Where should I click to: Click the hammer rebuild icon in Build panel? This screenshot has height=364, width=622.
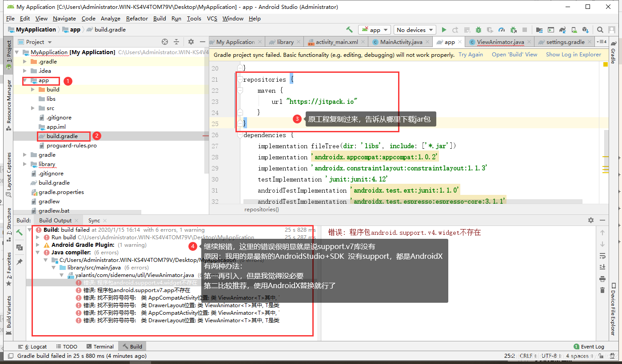pos(20,233)
